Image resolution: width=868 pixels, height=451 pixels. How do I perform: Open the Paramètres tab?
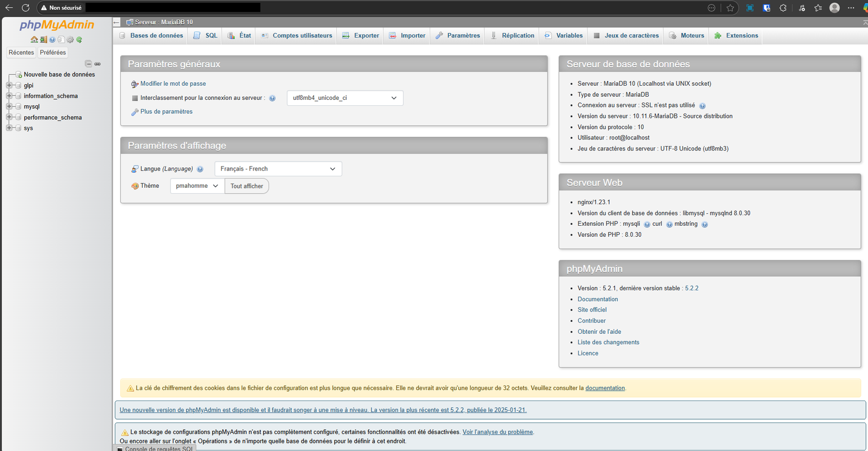point(458,36)
